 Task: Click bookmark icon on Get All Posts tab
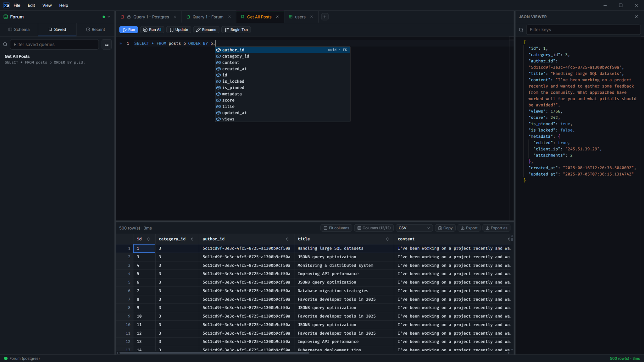pyautogui.click(x=242, y=17)
